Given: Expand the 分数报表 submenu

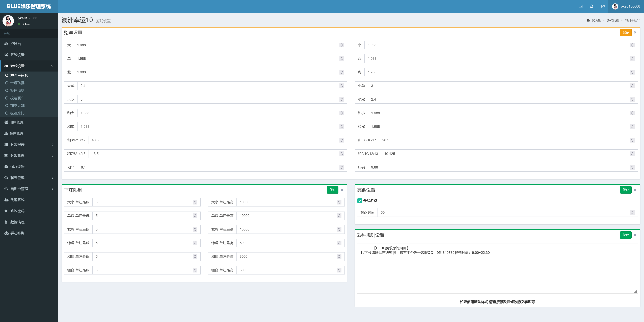Looking at the screenshot, I should tap(52, 145).
